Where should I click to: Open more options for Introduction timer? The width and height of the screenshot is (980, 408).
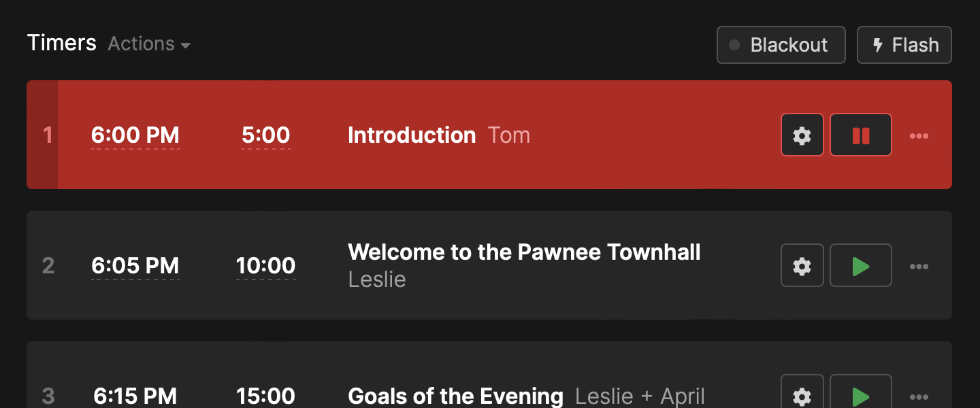pos(919,136)
